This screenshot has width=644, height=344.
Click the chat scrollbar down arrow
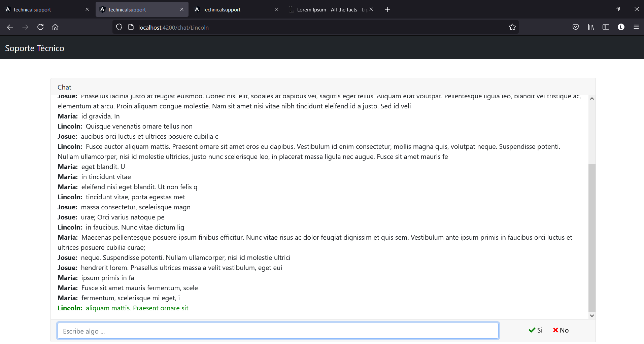(592, 316)
